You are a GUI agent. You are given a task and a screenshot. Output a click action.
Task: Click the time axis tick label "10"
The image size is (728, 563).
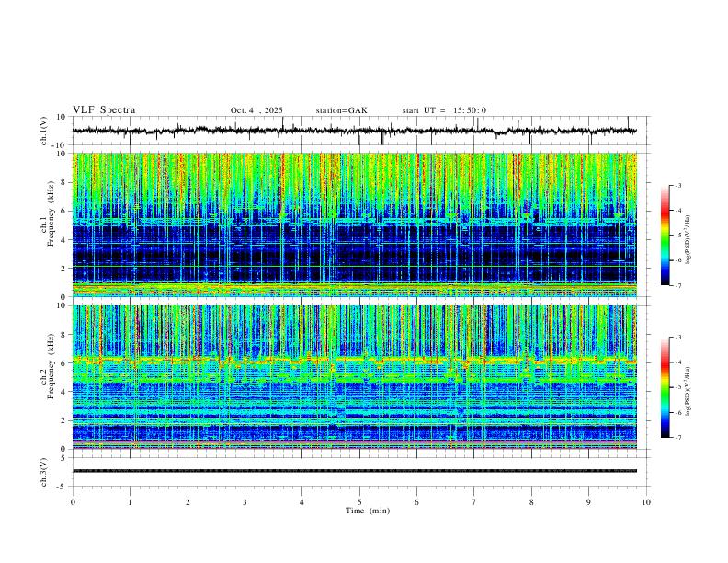coord(646,502)
